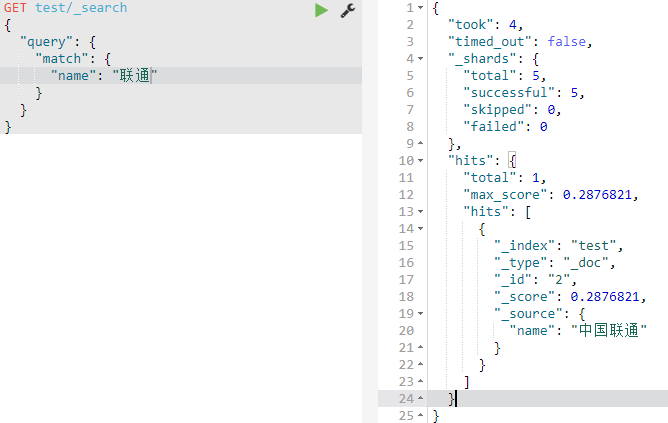Image resolution: width=668 pixels, height=423 pixels.
Task: Collapse the fold arrow on line 1
Action: (420, 8)
